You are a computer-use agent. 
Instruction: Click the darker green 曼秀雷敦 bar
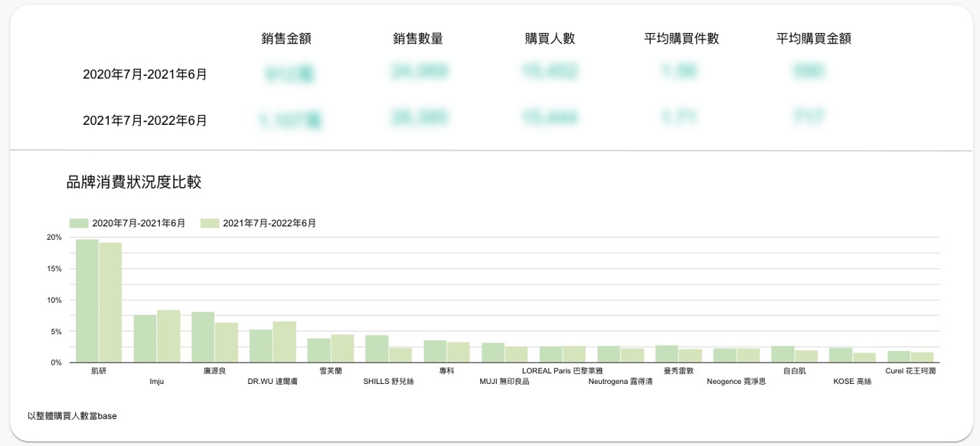click(667, 354)
